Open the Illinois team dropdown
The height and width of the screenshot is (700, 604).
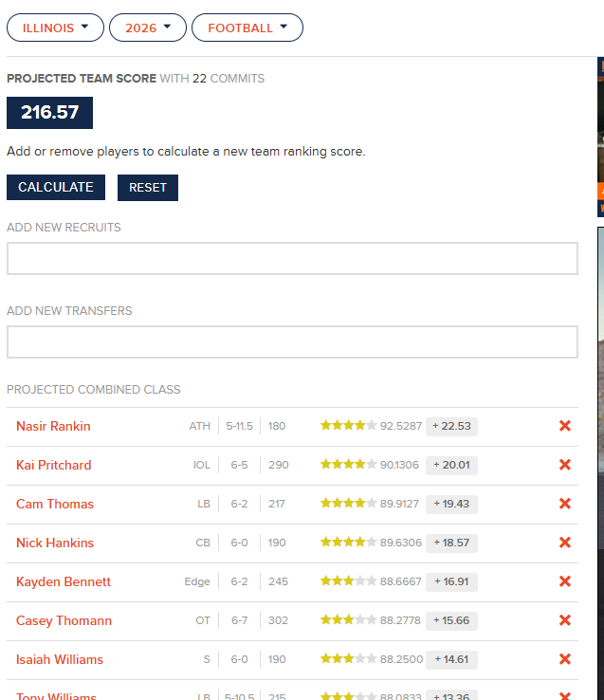55,28
